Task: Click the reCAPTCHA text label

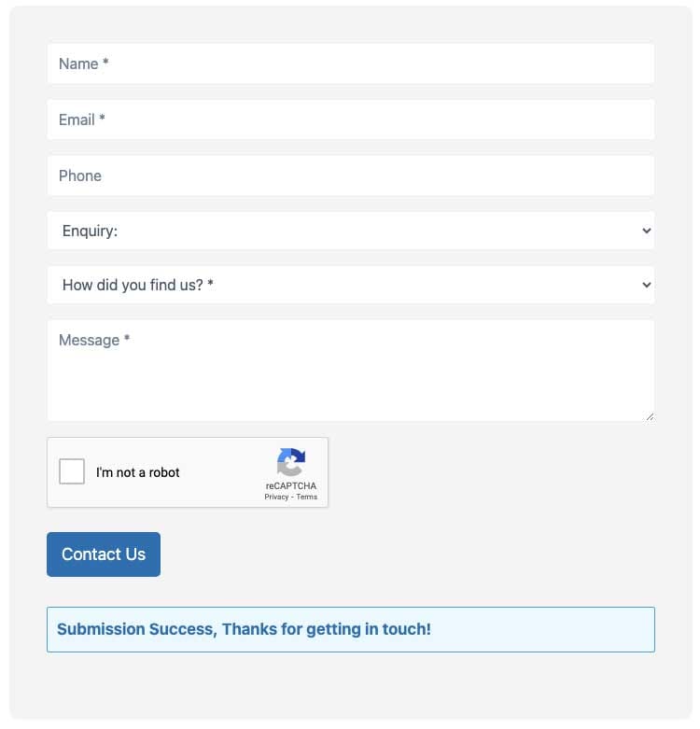Action: [x=291, y=486]
